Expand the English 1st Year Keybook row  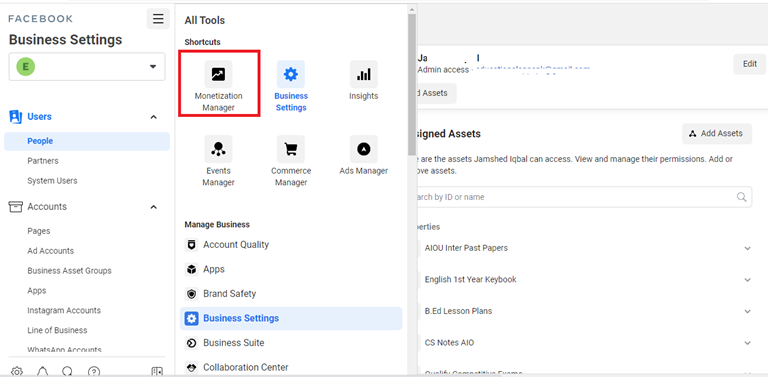747,280
